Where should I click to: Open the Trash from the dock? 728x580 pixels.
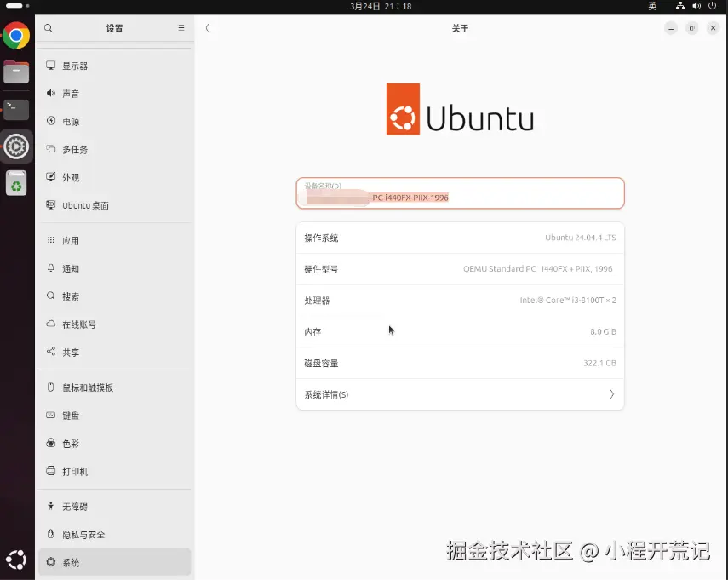[16, 183]
